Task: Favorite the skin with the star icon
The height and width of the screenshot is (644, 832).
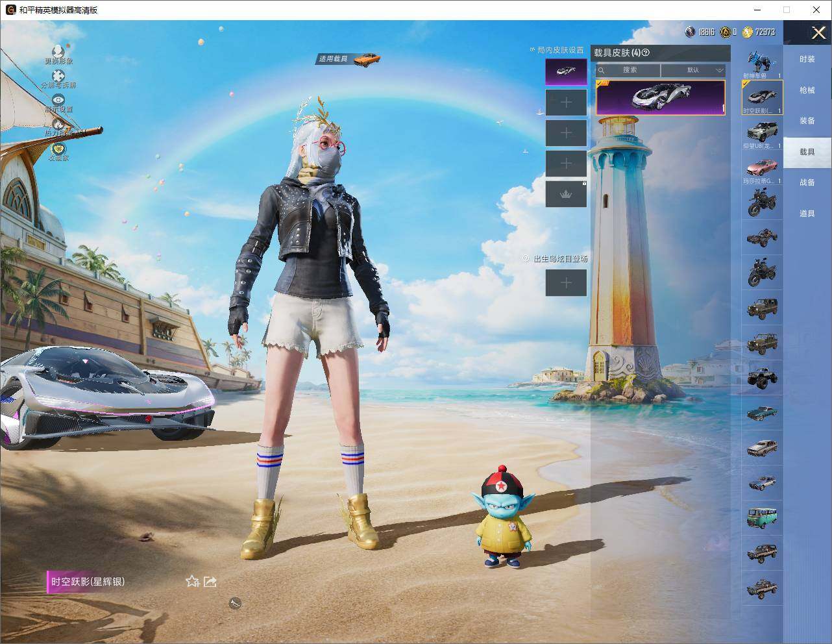Action: coord(192,581)
